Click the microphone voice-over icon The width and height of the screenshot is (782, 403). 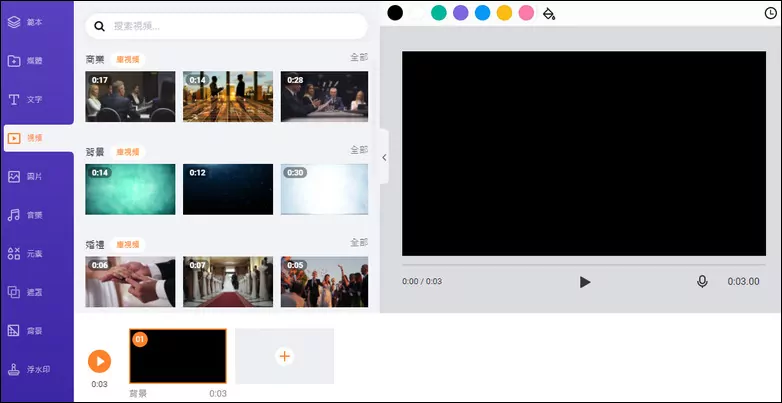(702, 282)
